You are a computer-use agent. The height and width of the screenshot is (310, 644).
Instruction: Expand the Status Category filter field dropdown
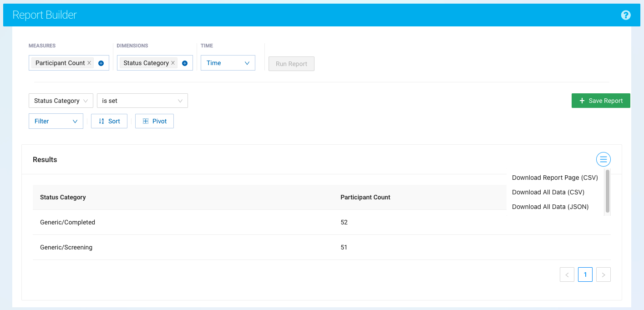pyautogui.click(x=61, y=101)
